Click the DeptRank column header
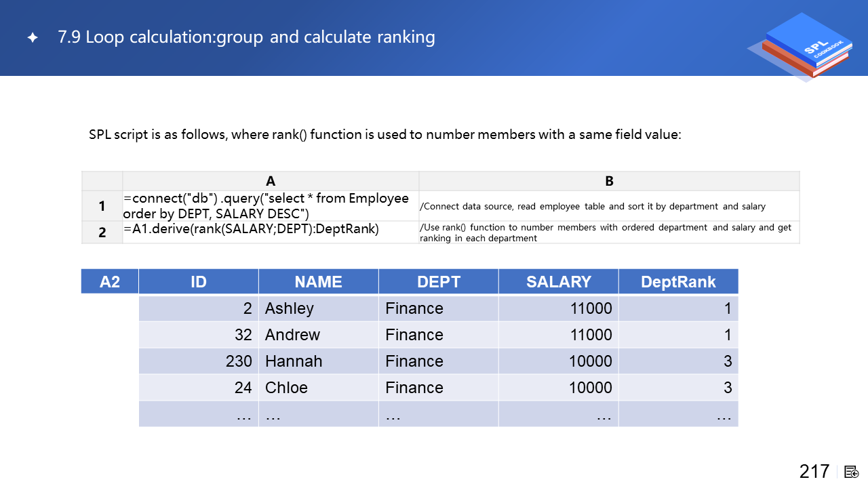 678,281
